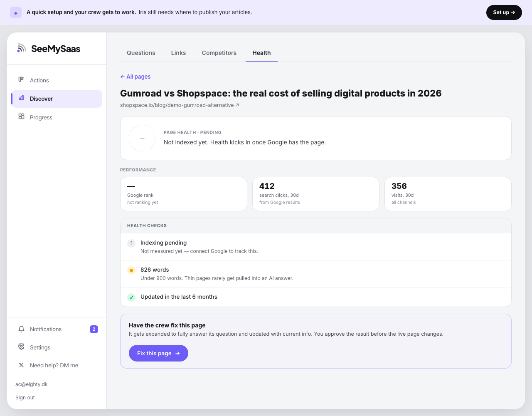Click Have the crew fix this page heading

(167, 325)
